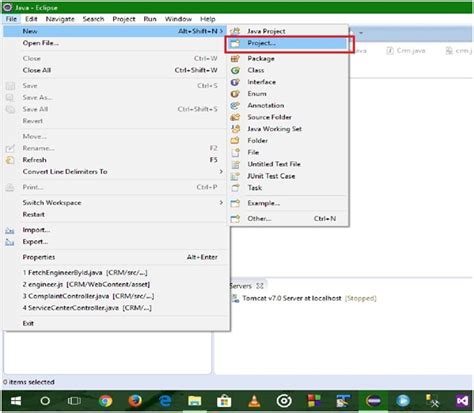Open recent file ComplaintController.java
This screenshot has width=474, height=413.
115,296
